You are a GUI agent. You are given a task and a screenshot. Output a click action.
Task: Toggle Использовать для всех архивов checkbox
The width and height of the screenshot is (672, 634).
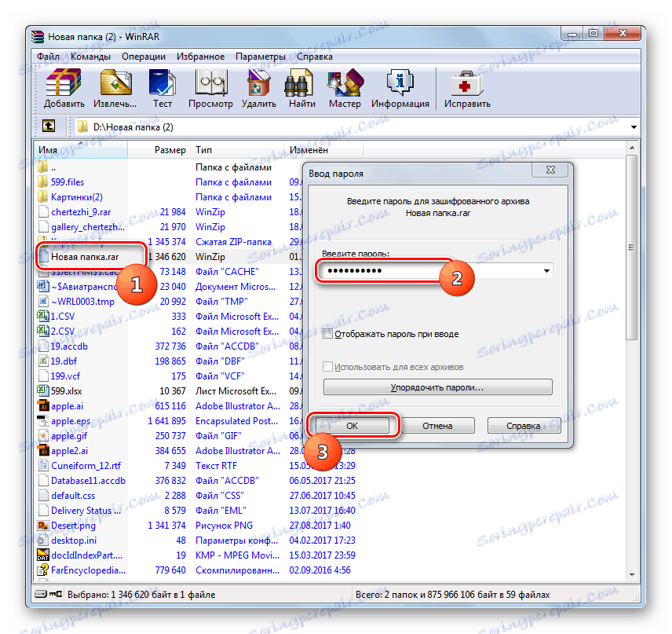pos(328,367)
